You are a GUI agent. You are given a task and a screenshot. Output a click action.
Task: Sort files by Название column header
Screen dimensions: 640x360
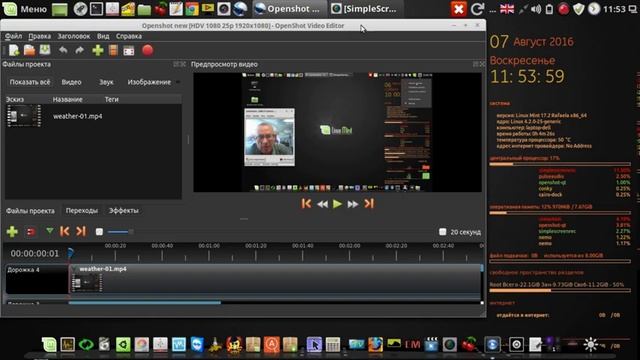[67, 99]
